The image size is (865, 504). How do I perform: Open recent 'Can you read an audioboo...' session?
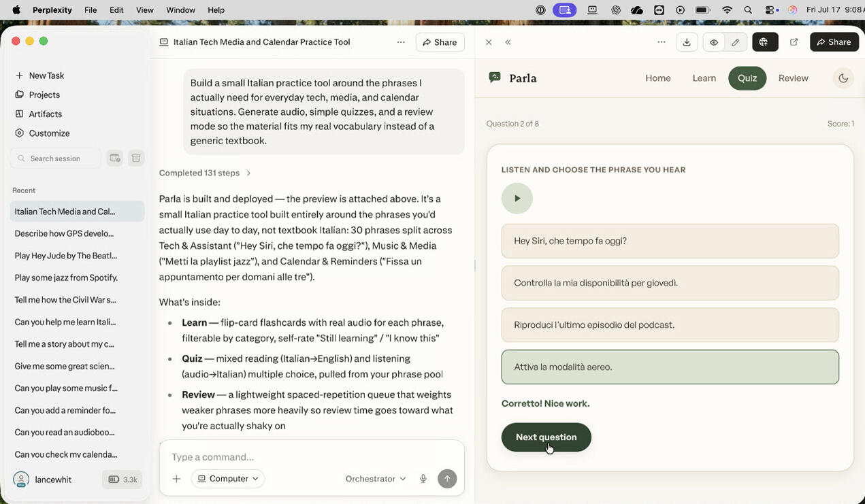point(78,433)
